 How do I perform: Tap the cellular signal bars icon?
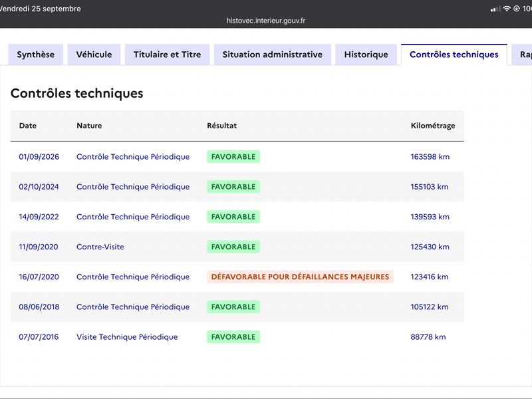tap(495, 9)
